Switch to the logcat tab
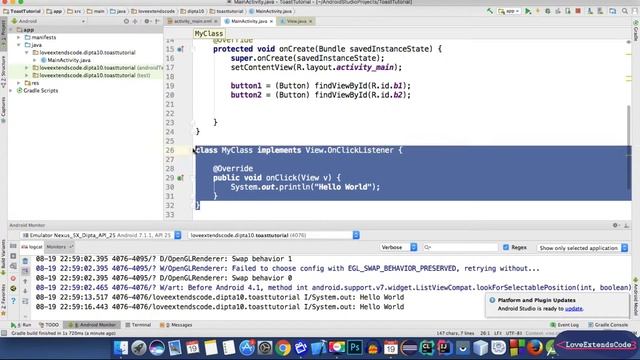This screenshot has width=640, height=360. [32, 247]
